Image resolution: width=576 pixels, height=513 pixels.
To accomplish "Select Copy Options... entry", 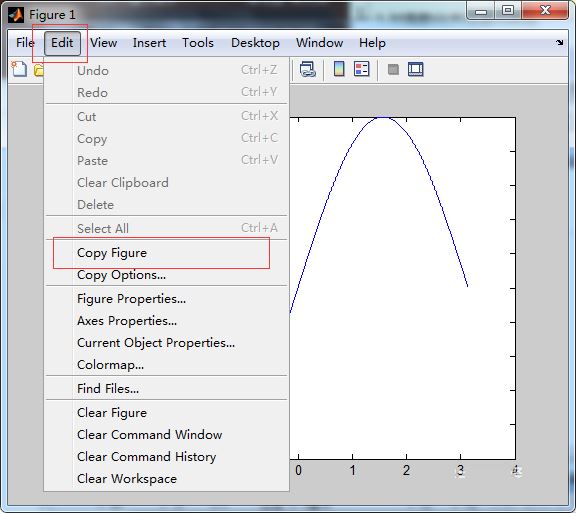I will coord(166,275).
